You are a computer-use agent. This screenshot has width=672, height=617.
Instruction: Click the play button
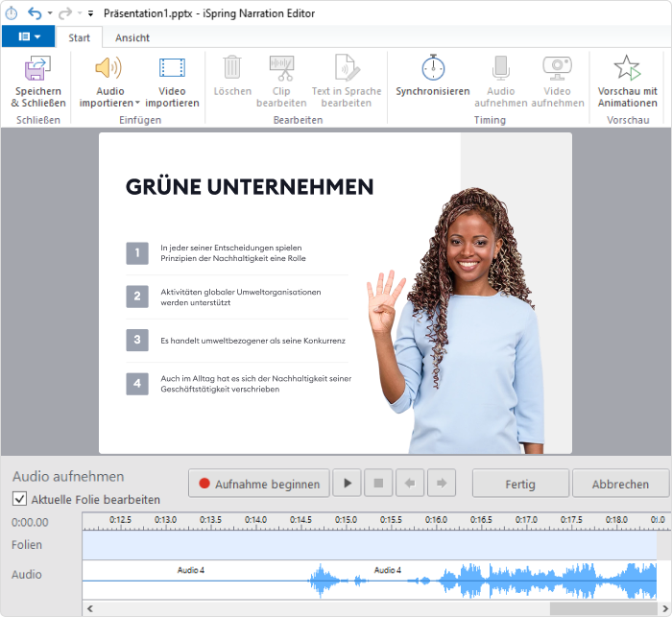pyautogui.click(x=348, y=484)
